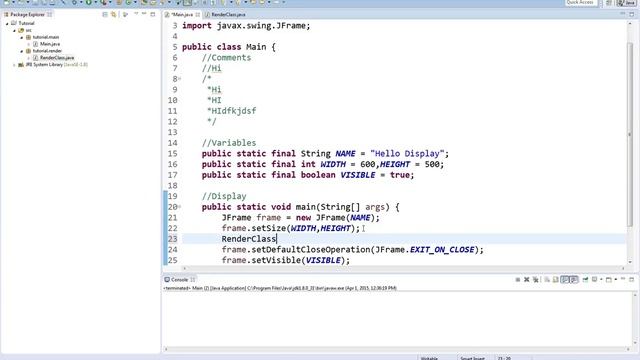Viewport: 640px width, 360px height.
Task: Toggle show console when standard out changes
Action: (565, 280)
